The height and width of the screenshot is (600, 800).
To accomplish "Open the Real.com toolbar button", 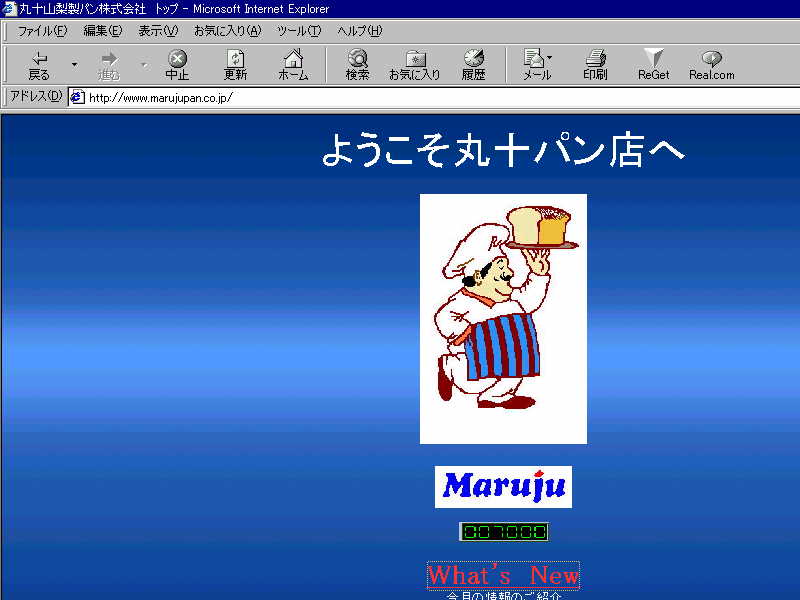I will pos(712,65).
